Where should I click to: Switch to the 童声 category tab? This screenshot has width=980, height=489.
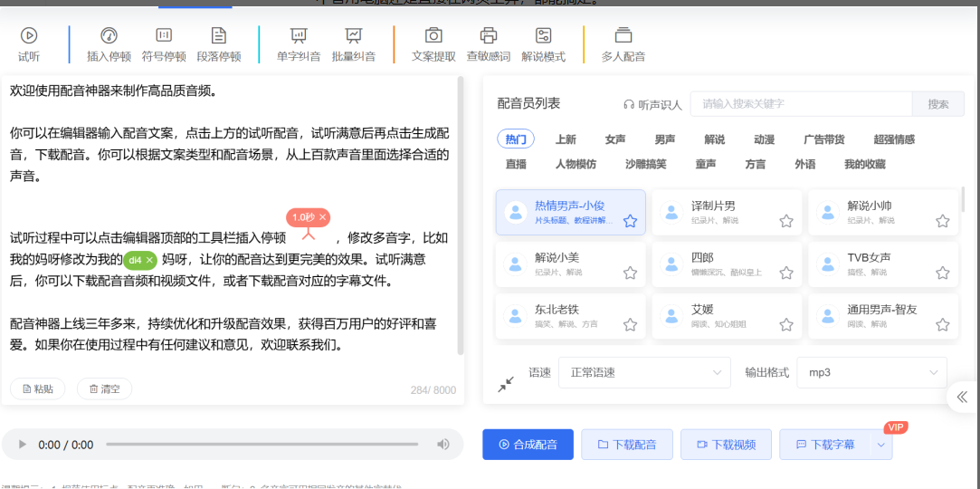pyautogui.click(x=706, y=165)
